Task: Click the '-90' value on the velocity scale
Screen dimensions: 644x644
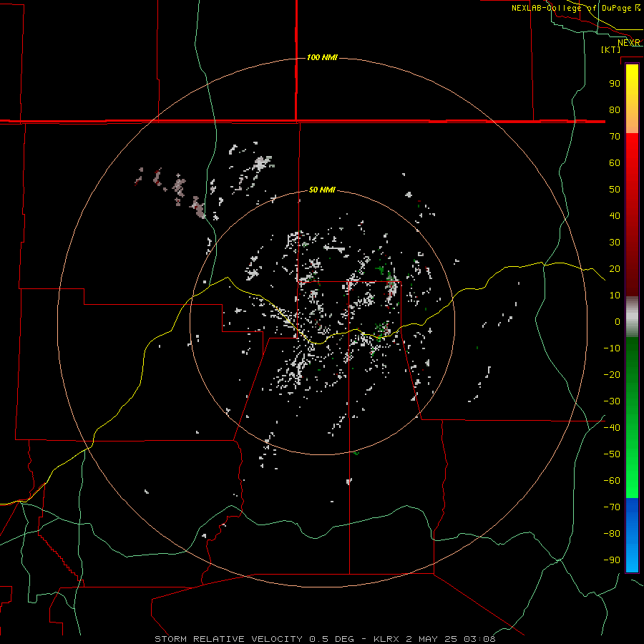Action: pyautogui.click(x=612, y=560)
